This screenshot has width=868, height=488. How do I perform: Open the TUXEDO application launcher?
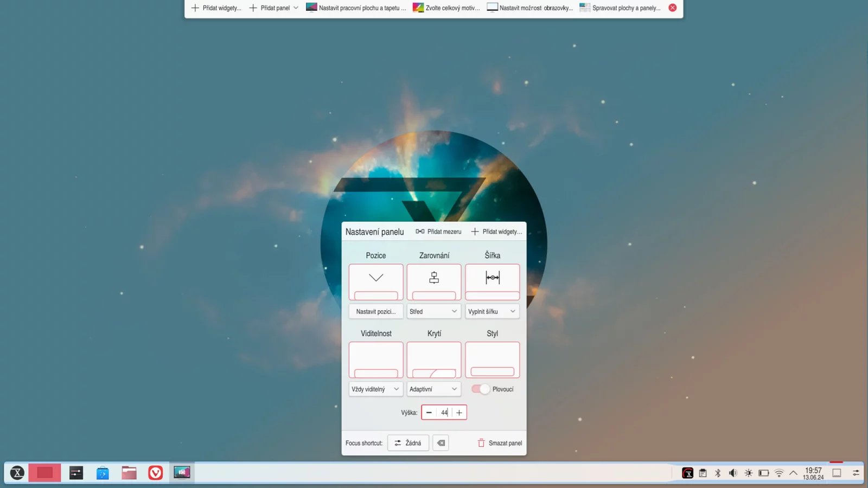pos(17,473)
